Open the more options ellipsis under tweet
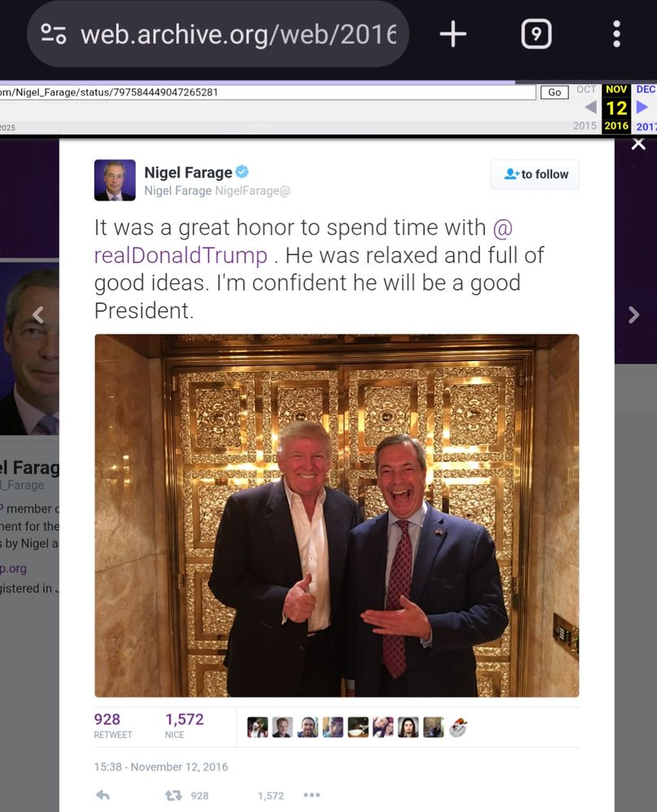This screenshot has height=812, width=657. [312, 795]
